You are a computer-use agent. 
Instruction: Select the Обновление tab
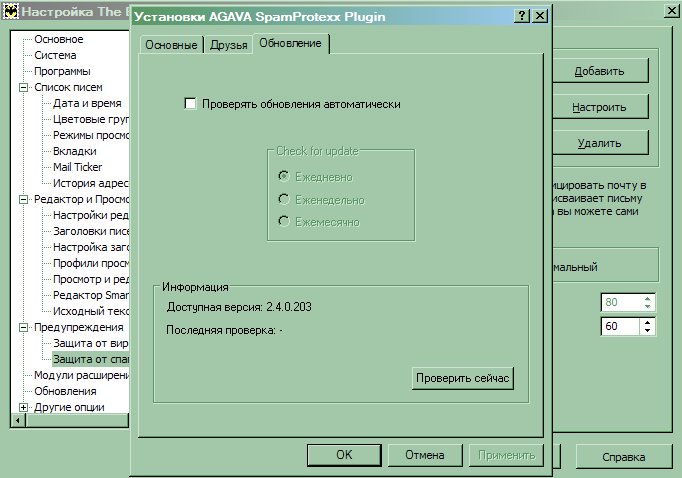coord(290,43)
